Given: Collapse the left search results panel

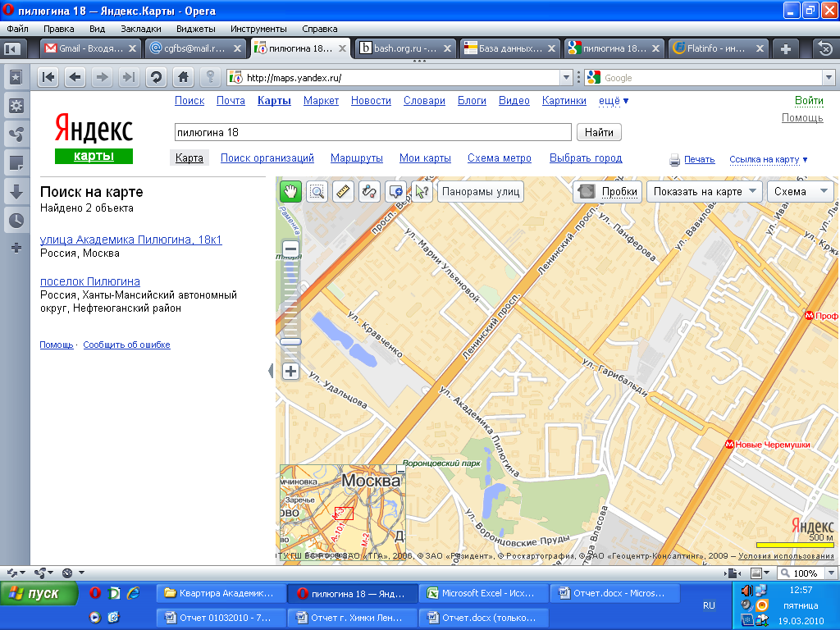Looking at the screenshot, I should 271,372.
